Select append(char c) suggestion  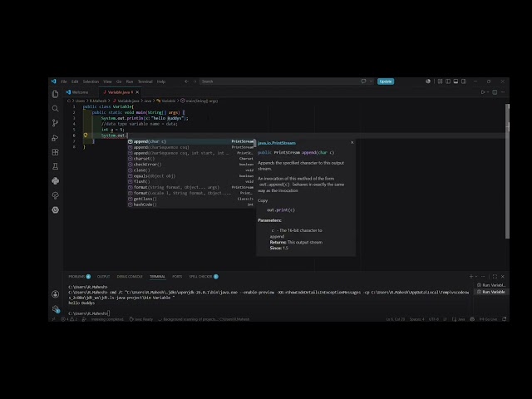(190, 141)
